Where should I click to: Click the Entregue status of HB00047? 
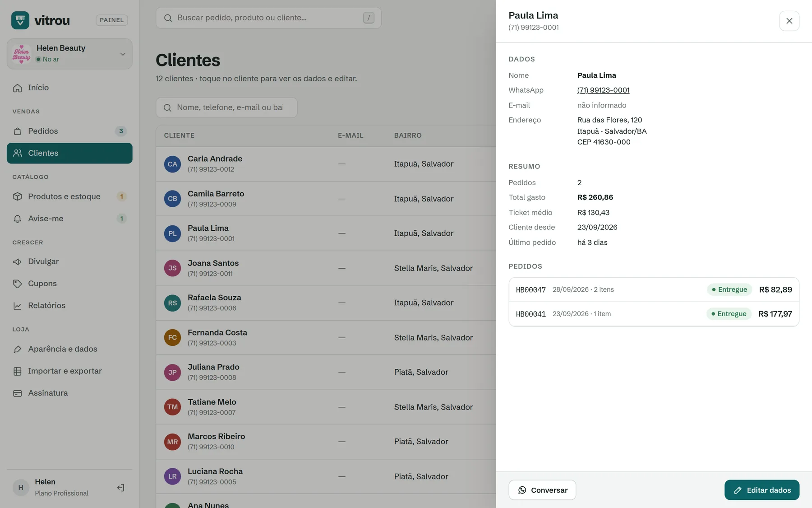729,289
